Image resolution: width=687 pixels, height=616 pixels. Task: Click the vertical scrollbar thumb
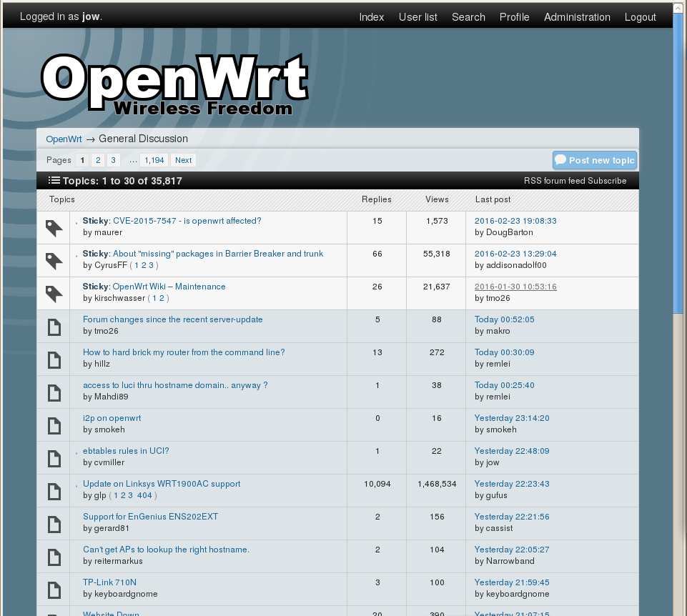coord(678,162)
